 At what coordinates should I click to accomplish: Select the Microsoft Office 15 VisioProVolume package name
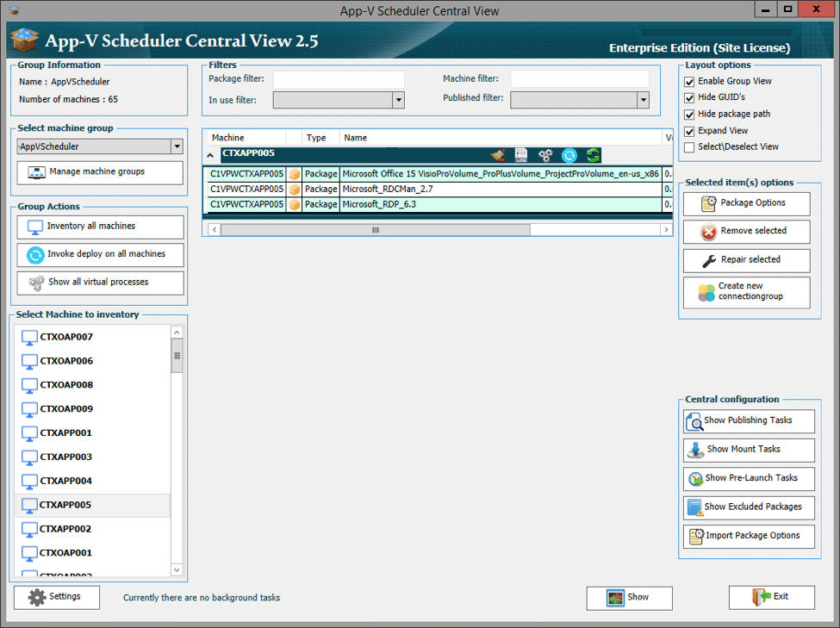click(501, 174)
